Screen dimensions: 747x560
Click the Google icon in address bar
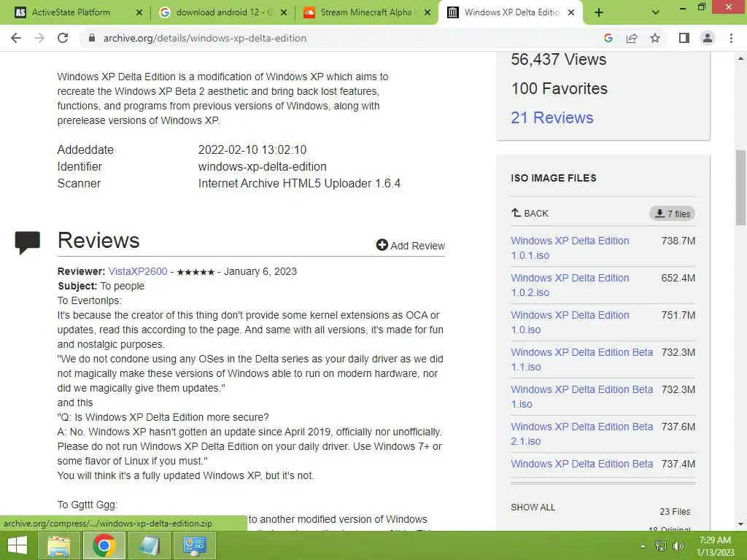tap(608, 38)
